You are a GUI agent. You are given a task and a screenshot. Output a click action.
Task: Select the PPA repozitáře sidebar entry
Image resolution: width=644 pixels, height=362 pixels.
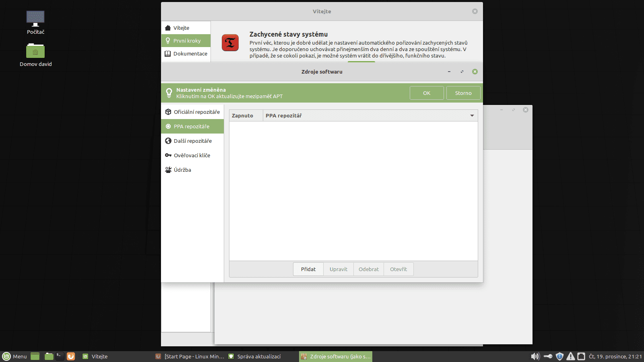coord(191,126)
